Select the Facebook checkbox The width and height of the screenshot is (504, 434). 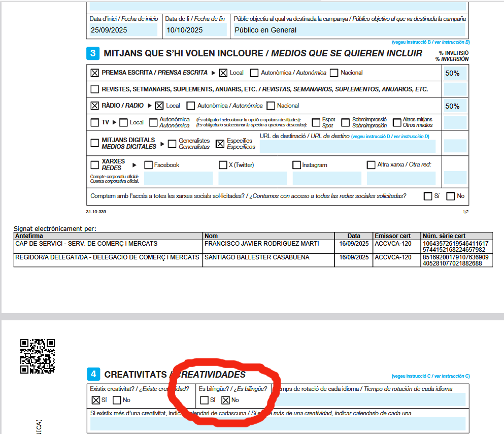pos(148,165)
